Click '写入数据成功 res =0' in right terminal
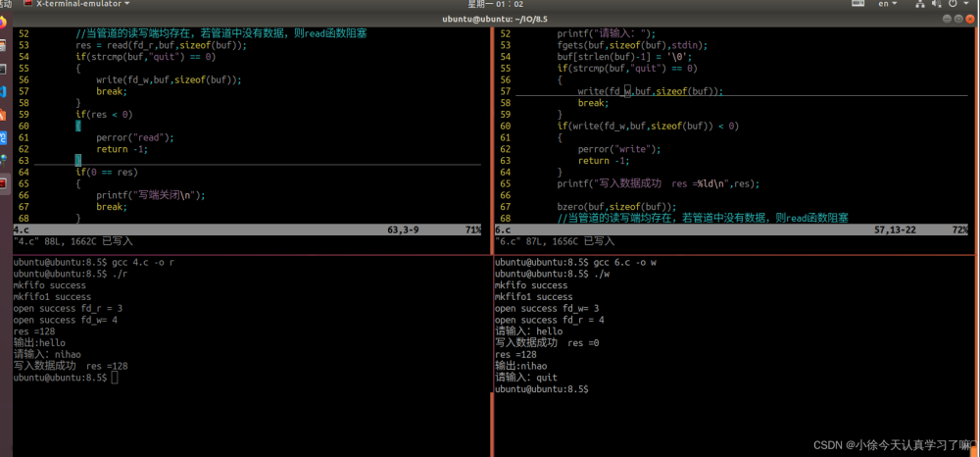 click(547, 342)
